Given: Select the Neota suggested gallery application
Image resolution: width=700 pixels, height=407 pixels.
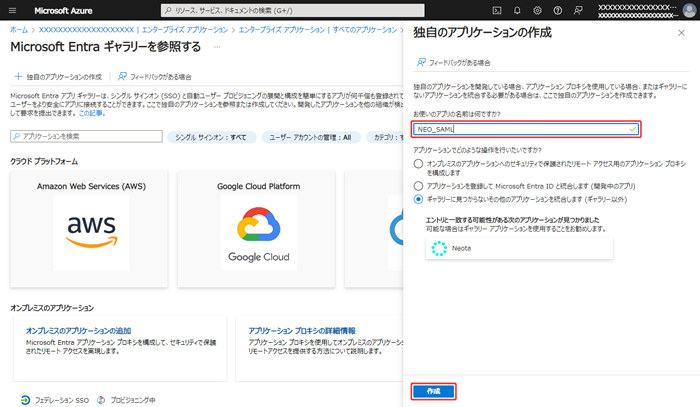Looking at the screenshot, I should pos(519,248).
